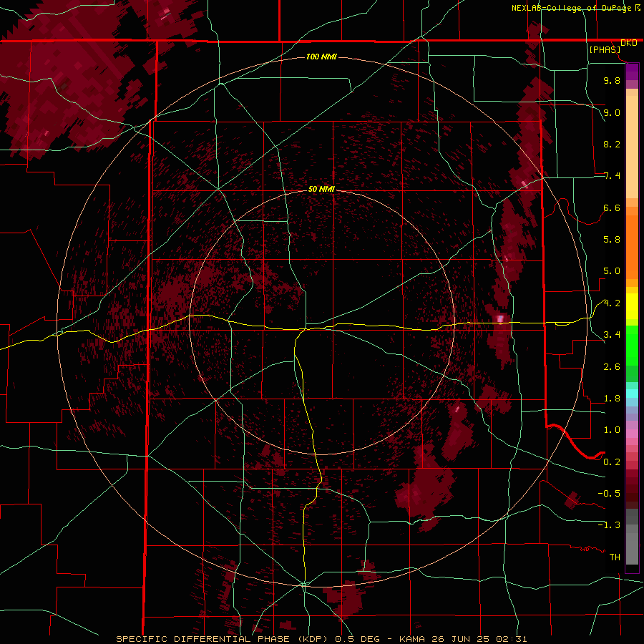The width and height of the screenshot is (644, 644).
Task: Click the 100 NMI range ring label
Action: [x=321, y=57]
